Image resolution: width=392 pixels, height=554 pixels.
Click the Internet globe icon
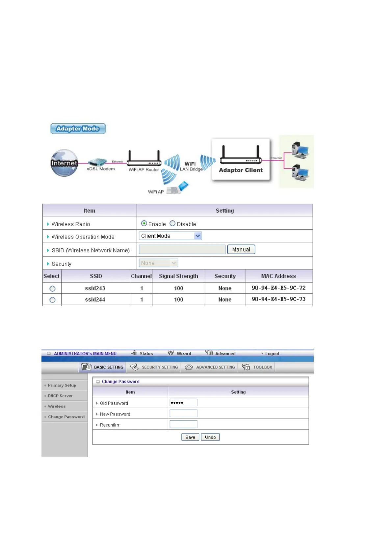(x=64, y=163)
